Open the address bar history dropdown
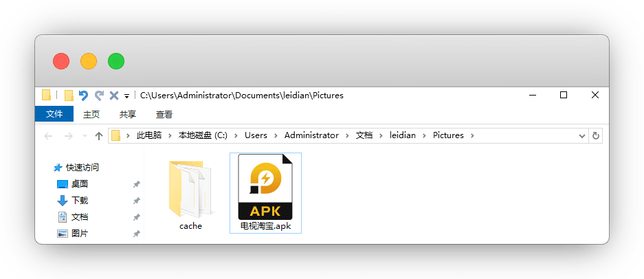644x279 pixels. tap(584, 136)
